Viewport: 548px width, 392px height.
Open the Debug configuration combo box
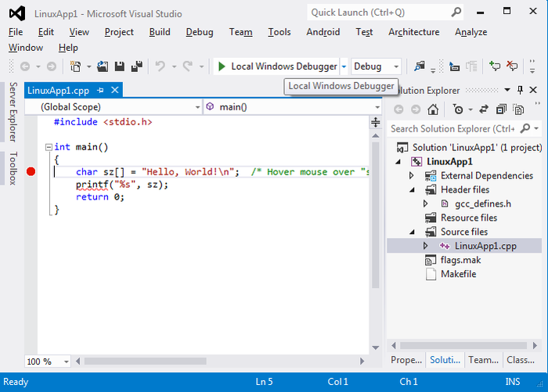pos(376,67)
